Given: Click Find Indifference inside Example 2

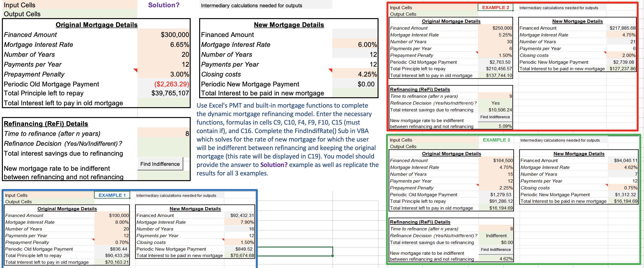Looking at the screenshot, I should tap(495, 117).
